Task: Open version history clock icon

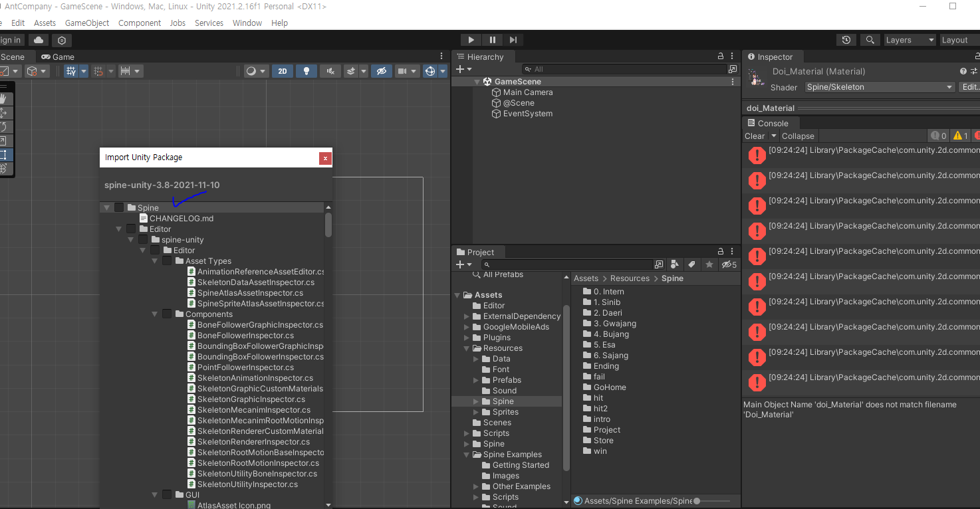Action: click(x=846, y=40)
